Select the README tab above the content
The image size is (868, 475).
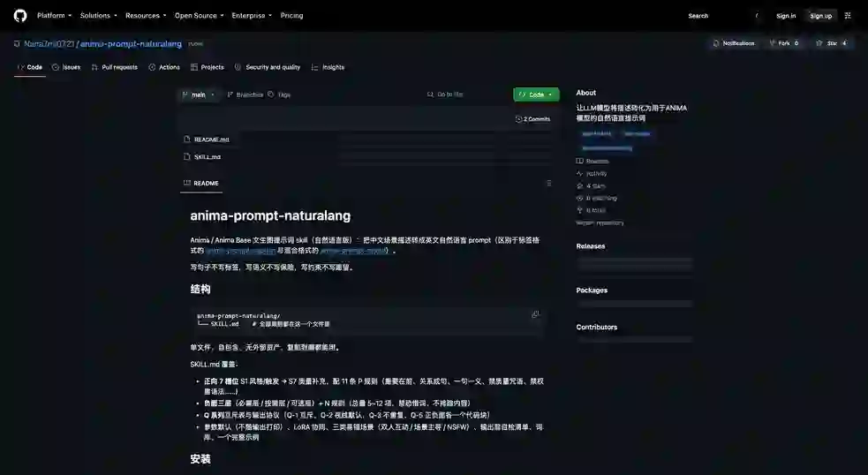point(201,184)
